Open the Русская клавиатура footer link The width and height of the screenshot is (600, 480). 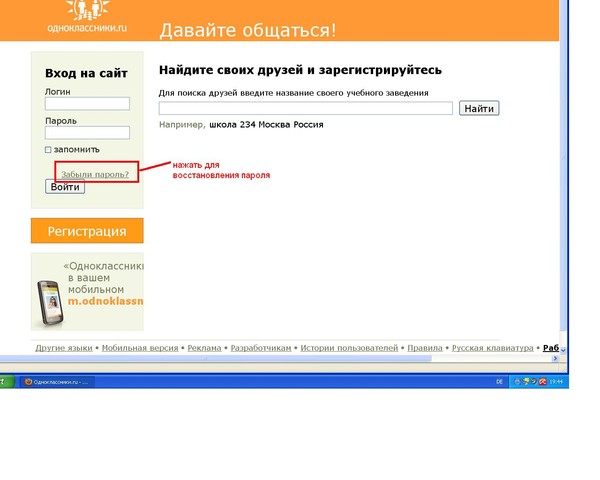492,348
